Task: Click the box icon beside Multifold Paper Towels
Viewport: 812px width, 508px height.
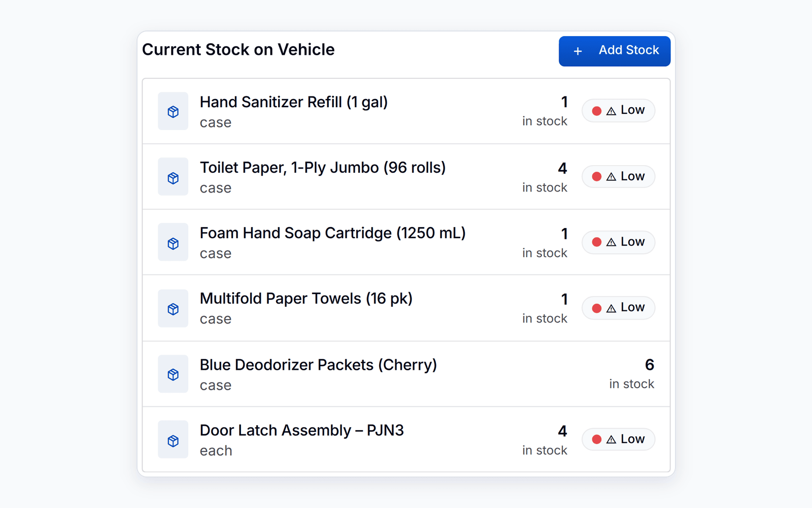Action: pyautogui.click(x=173, y=309)
